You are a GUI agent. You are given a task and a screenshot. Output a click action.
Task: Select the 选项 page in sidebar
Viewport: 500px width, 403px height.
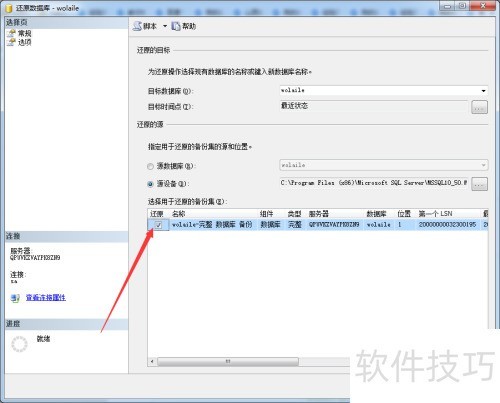(x=25, y=42)
